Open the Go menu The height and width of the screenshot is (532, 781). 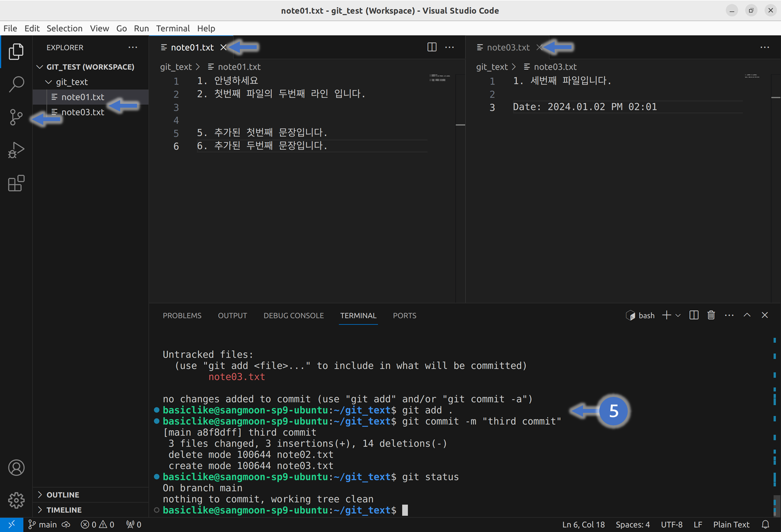122,28
